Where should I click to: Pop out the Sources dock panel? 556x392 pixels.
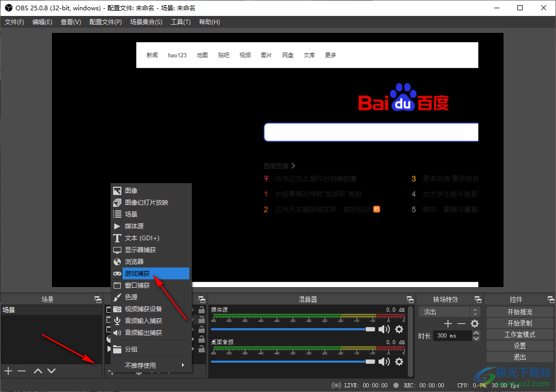click(x=202, y=299)
